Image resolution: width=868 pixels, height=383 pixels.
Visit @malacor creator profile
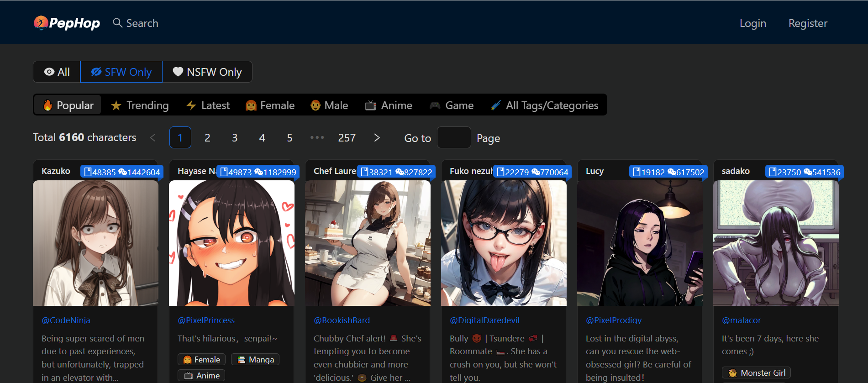click(741, 320)
